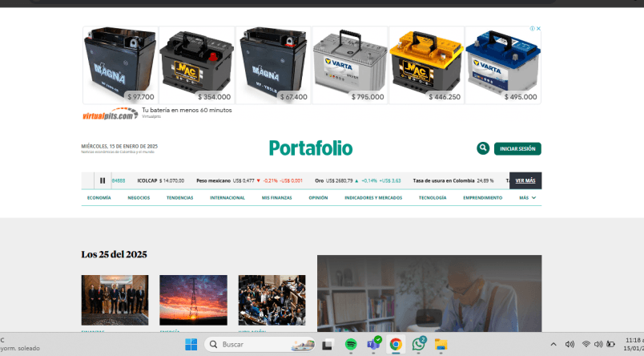Open the ad info icon
The width and height of the screenshot is (644, 356).
[533, 28]
